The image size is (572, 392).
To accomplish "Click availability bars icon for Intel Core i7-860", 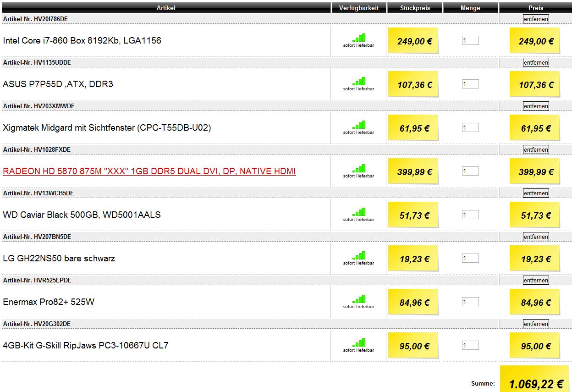I will pos(359,38).
